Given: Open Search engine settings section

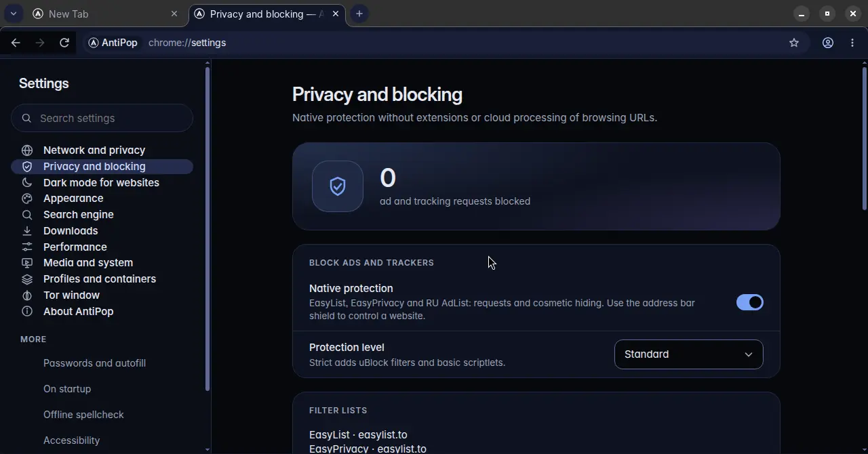Looking at the screenshot, I should click(x=102, y=215).
